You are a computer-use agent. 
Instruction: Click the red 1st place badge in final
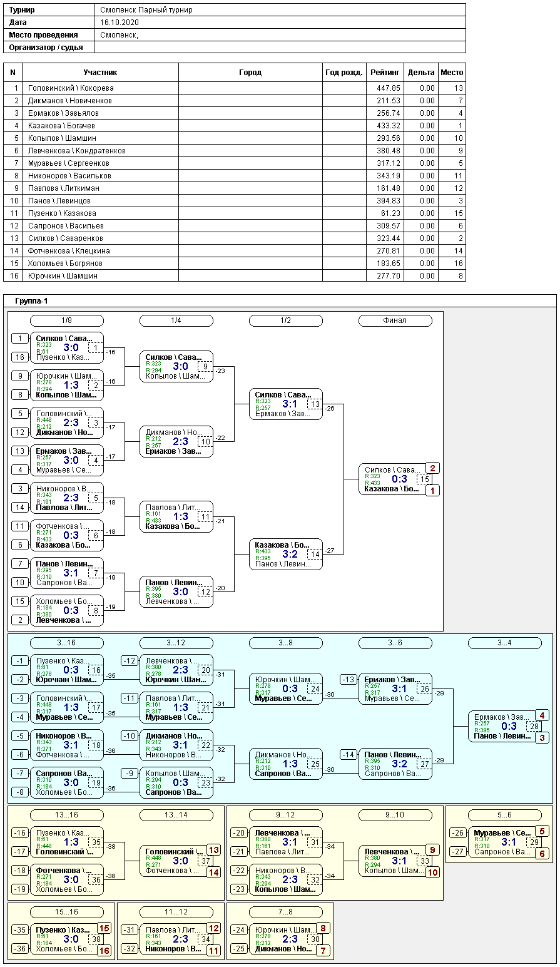[x=432, y=491]
